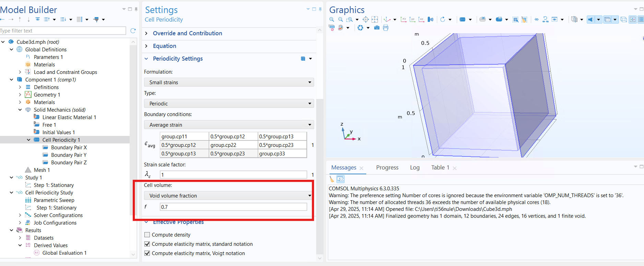Switch to the Progress tab
This screenshot has width=644, height=266.
click(387, 167)
